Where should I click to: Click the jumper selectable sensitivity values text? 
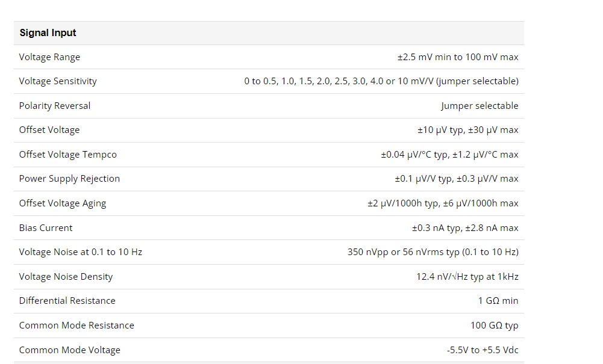click(x=381, y=81)
